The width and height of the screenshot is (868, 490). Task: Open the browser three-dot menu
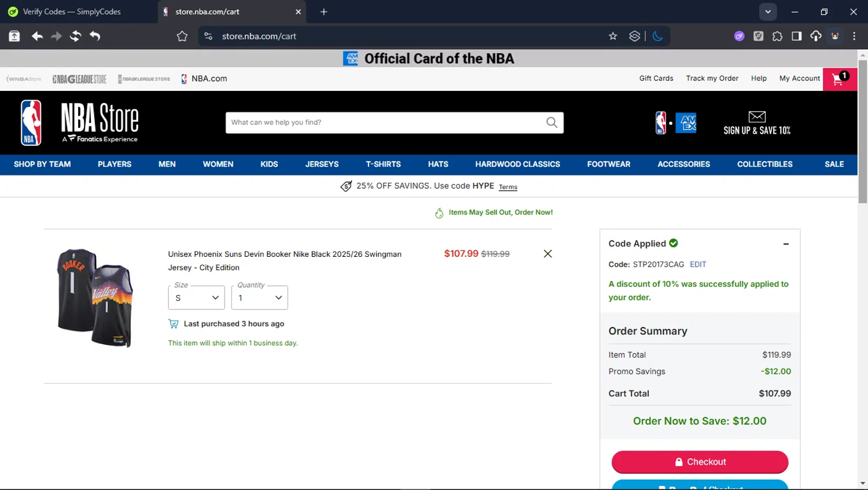pyautogui.click(x=854, y=36)
